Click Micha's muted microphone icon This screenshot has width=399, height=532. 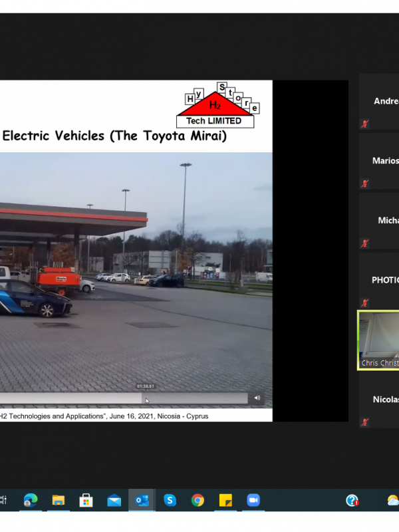pyautogui.click(x=364, y=243)
